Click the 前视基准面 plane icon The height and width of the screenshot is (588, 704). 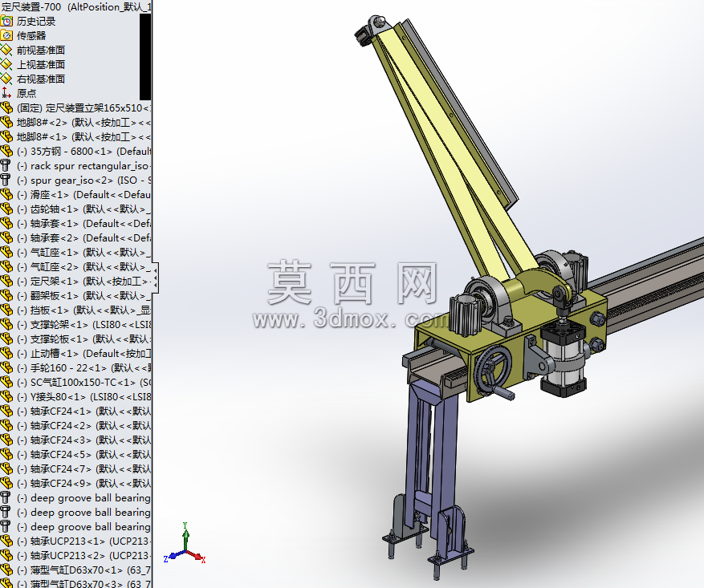pyautogui.click(x=6, y=50)
